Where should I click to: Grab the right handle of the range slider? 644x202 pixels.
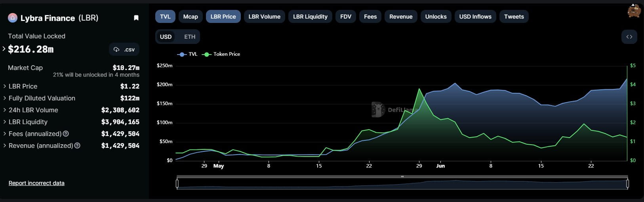coord(627,183)
